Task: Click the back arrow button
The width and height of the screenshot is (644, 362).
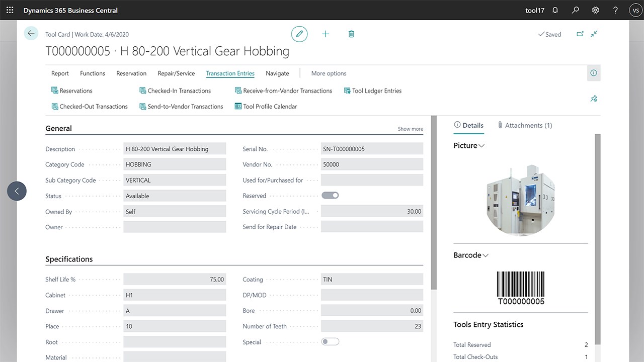Action: click(31, 34)
